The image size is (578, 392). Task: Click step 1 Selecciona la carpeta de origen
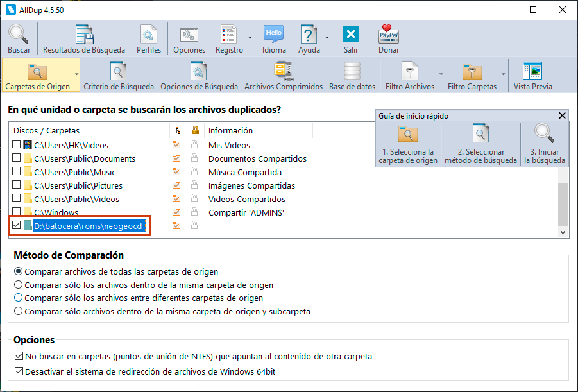pyautogui.click(x=408, y=144)
